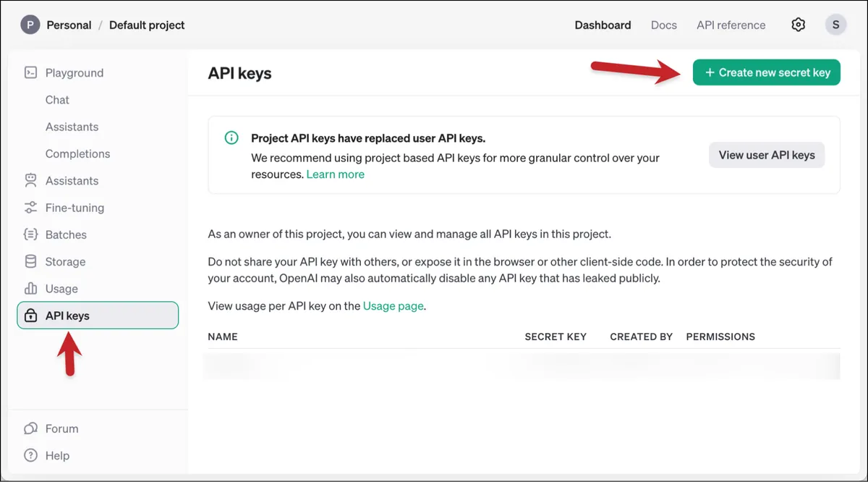Open the Storage page label
Image resolution: width=868 pixels, height=482 pixels.
[65, 261]
